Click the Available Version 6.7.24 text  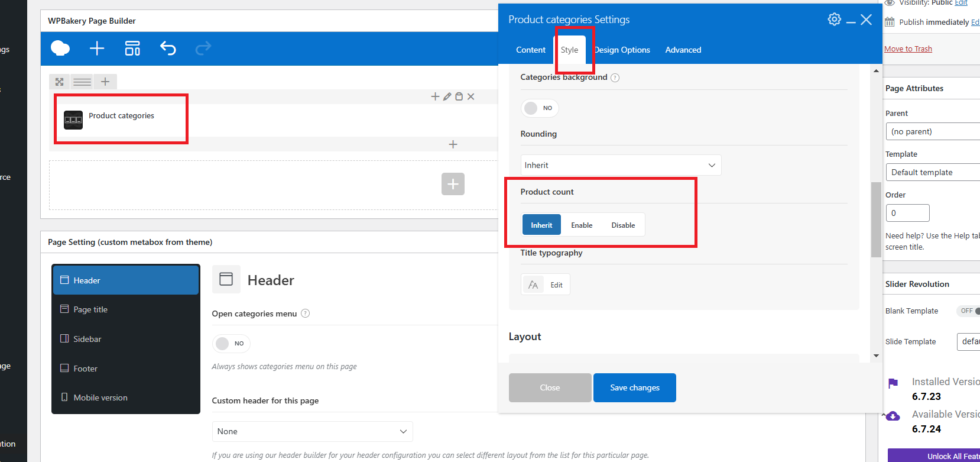pos(926,429)
